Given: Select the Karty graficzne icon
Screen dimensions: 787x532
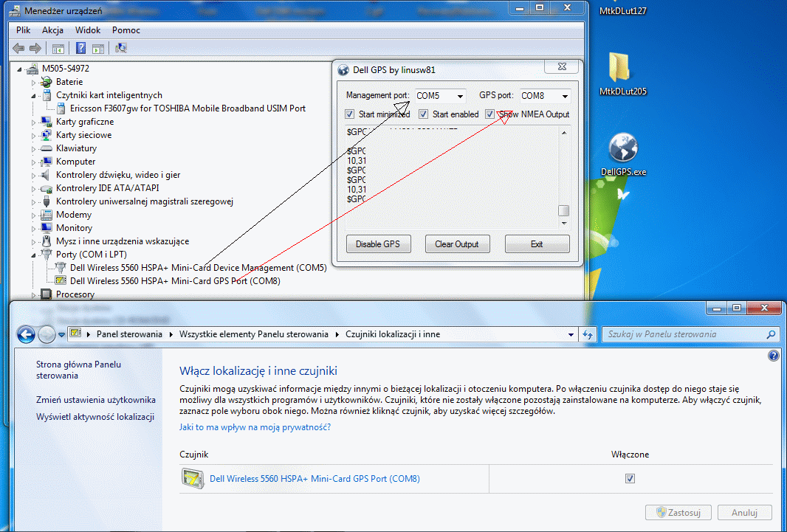Looking at the screenshot, I should 47,122.
